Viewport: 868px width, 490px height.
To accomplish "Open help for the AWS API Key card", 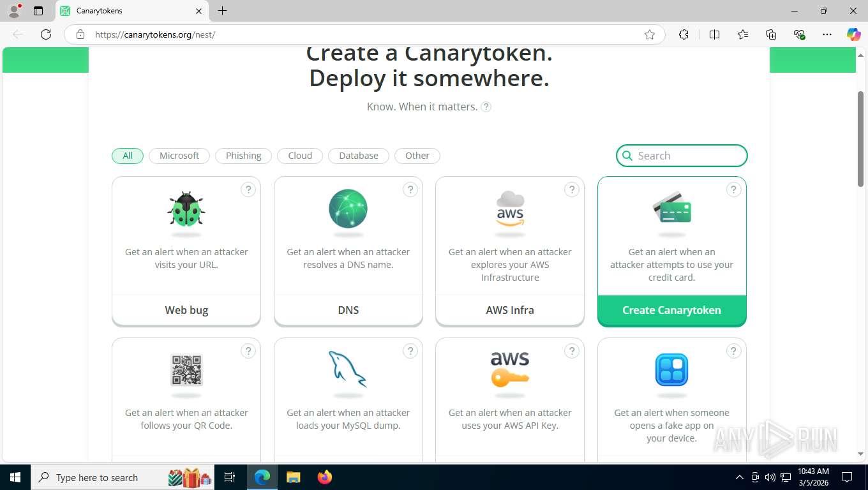I will [572, 350].
